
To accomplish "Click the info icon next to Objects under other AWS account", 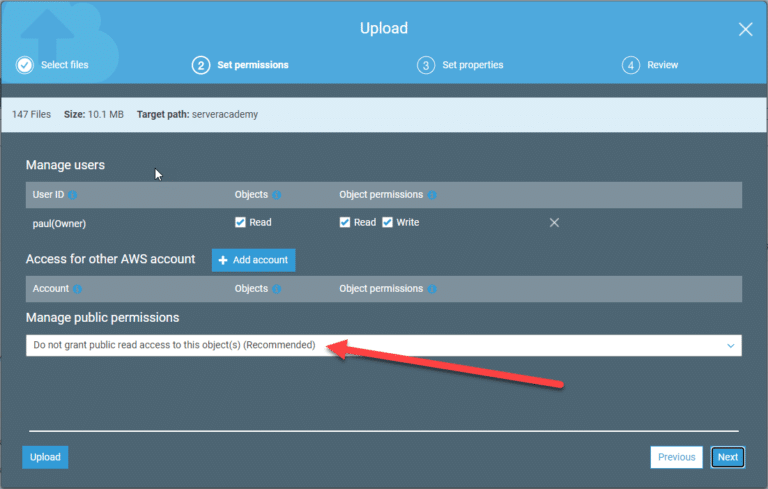I will point(277,289).
